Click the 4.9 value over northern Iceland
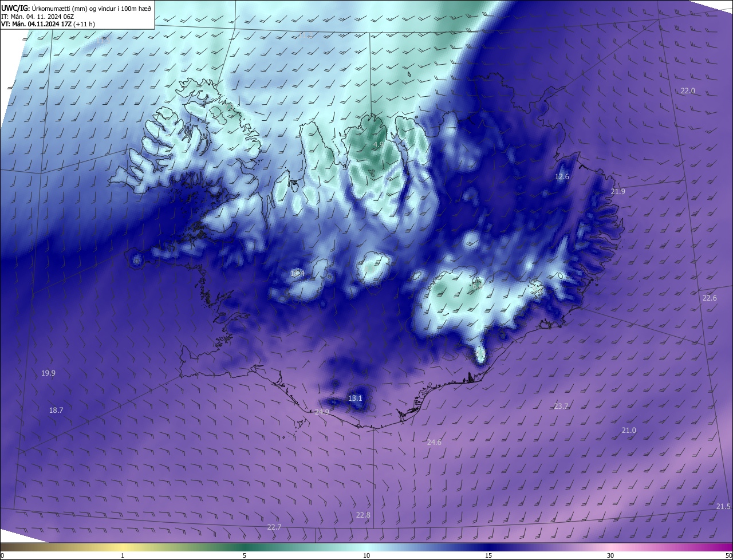733x560 pixels. (x=378, y=145)
